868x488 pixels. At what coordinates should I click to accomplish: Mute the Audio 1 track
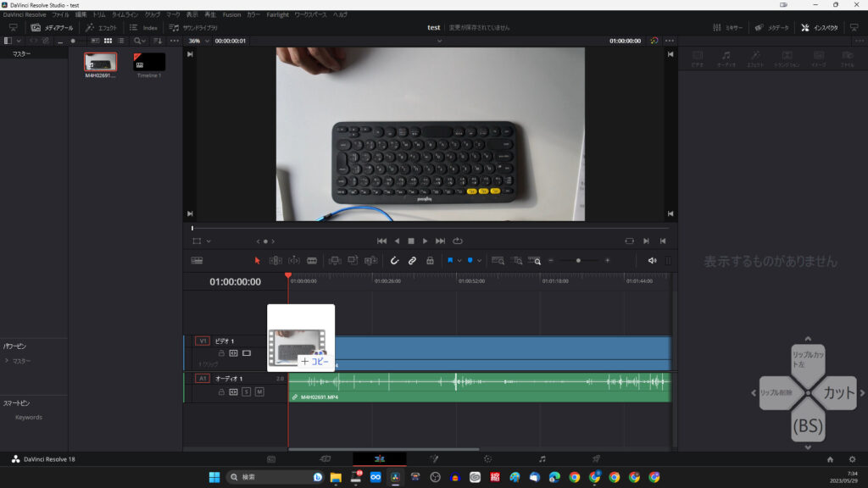pos(259,391)
